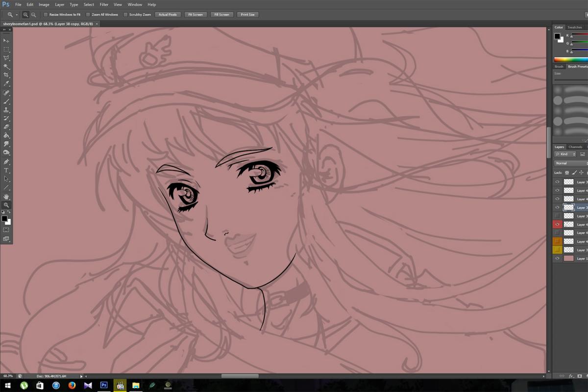This screenshot has width=588, height=392.
Task: Select the History Brush tool
Action: coord(6,118)
